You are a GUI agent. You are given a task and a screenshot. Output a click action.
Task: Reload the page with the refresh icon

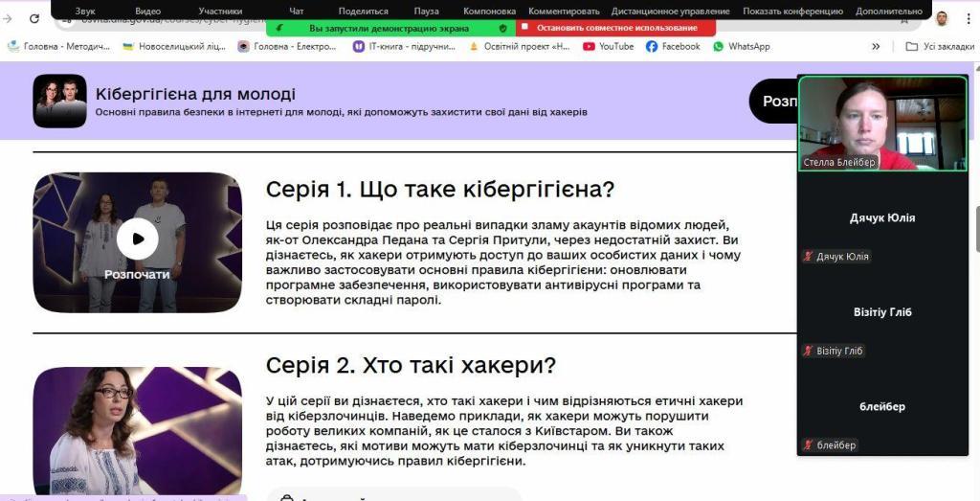click(35, 18)
